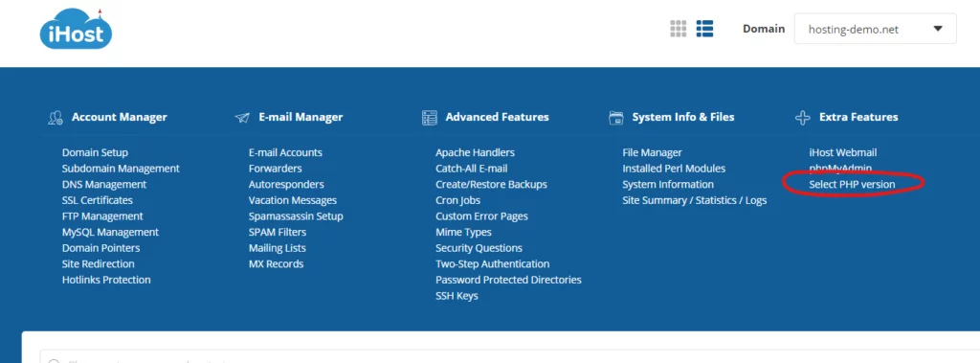The image size is (980, 363).
Task: Go to Create/Restore Backups
Action: [491, 185]
